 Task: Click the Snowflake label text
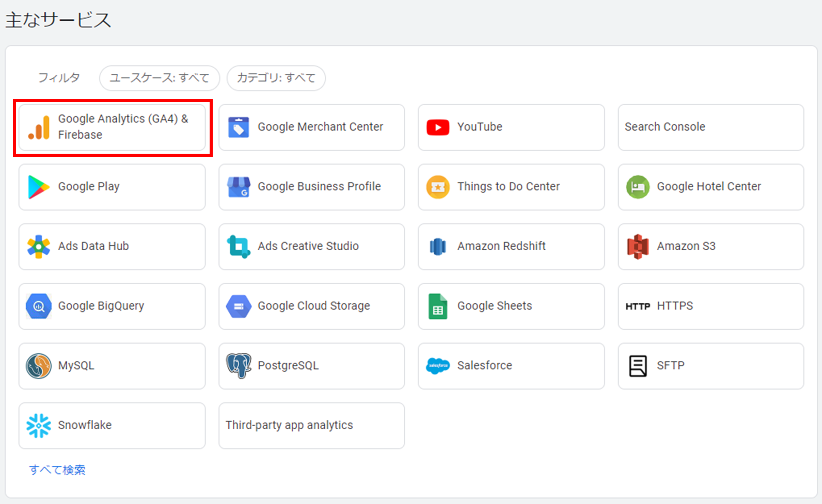point(85,426)
